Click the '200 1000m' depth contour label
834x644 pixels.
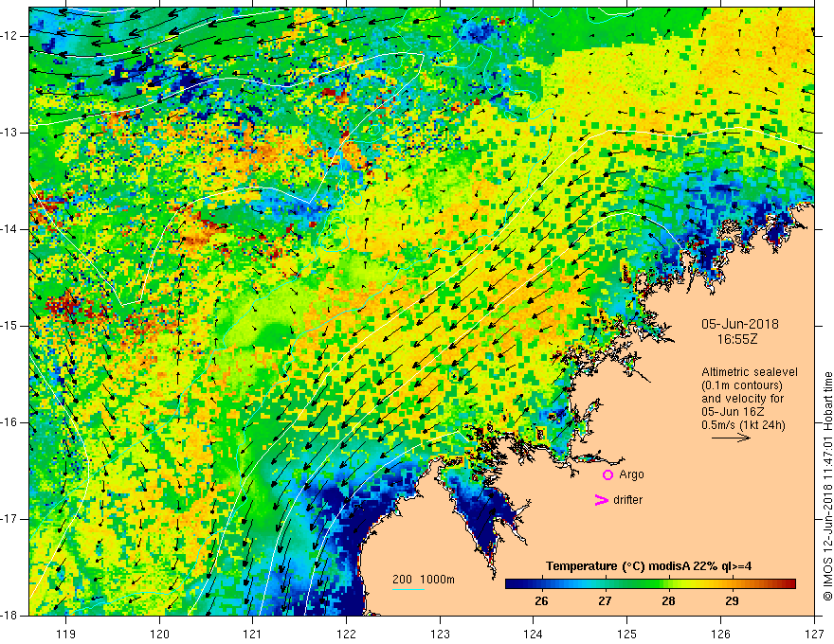pyautogui.click(x=424, y=580)
